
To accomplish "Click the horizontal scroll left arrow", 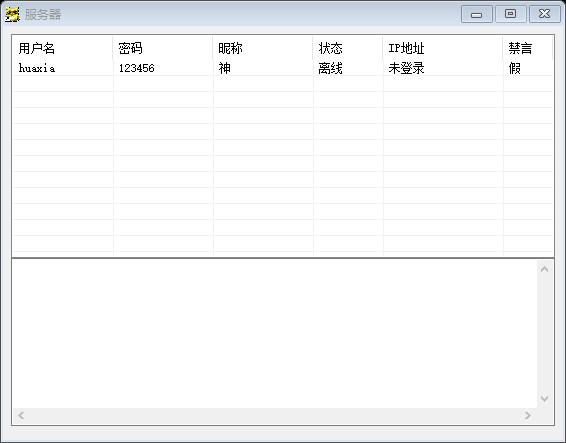I will point(21,416).
